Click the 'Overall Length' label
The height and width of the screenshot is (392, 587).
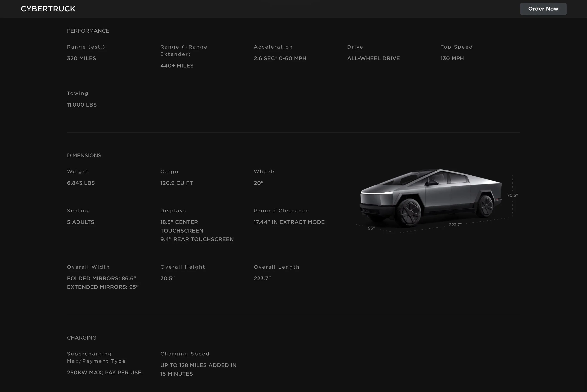276,267
